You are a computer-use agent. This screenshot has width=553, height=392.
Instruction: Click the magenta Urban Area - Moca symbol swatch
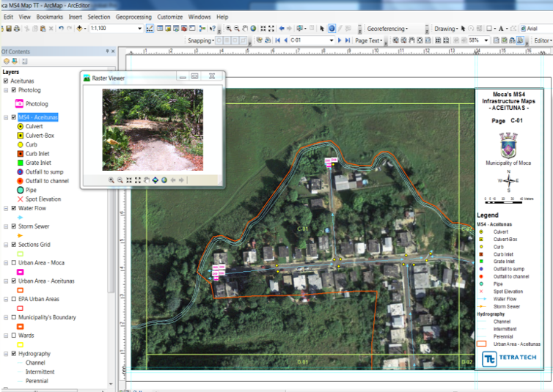tap(21, 272)
